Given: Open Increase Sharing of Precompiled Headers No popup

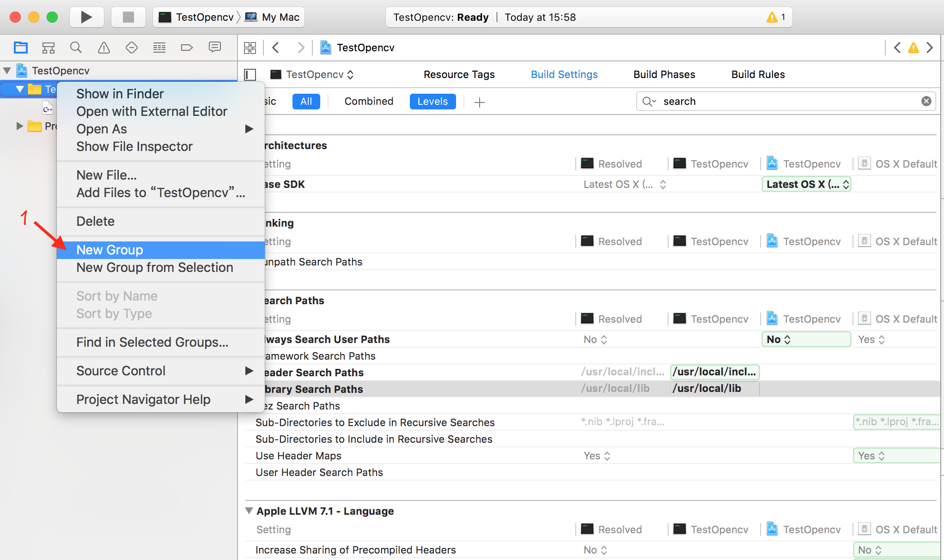Looking at the screenshot, I should tap(595, 550).
